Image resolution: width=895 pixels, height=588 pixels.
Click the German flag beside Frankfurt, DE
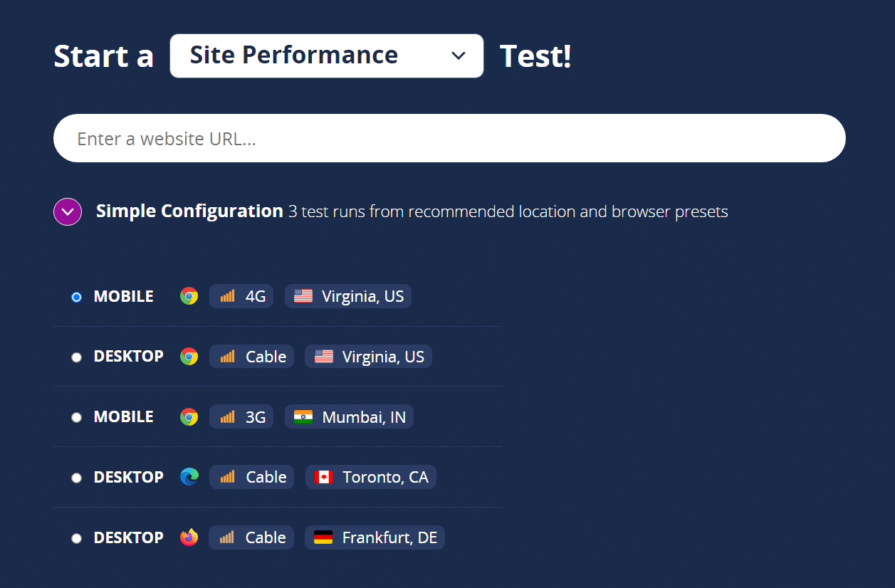tap(325, 537)
